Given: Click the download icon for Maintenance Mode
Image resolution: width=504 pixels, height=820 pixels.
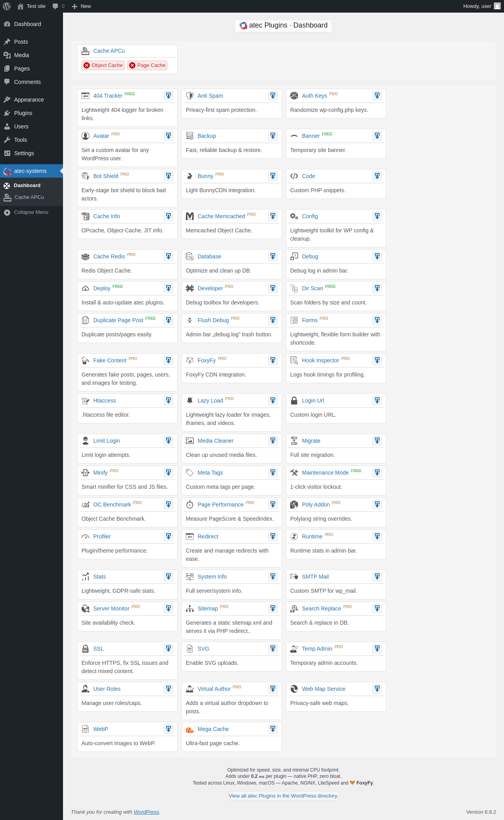Looking at the screenshot, I should coord(377,473).
